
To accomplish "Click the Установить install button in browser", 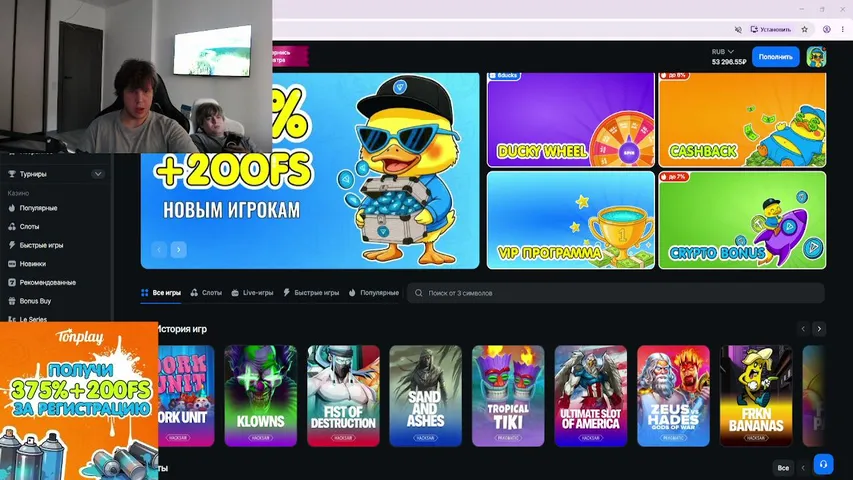I will coord(771,29).
